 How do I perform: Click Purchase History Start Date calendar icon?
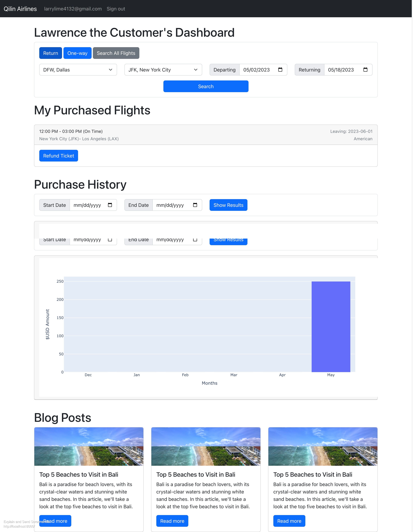110,205
